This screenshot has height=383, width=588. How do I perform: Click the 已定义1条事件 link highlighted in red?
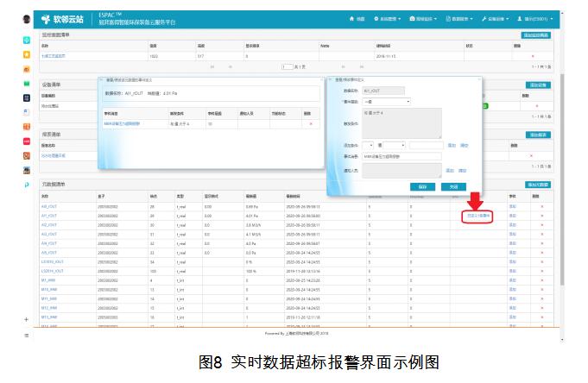pyautogui.click(x=477, y=216)
